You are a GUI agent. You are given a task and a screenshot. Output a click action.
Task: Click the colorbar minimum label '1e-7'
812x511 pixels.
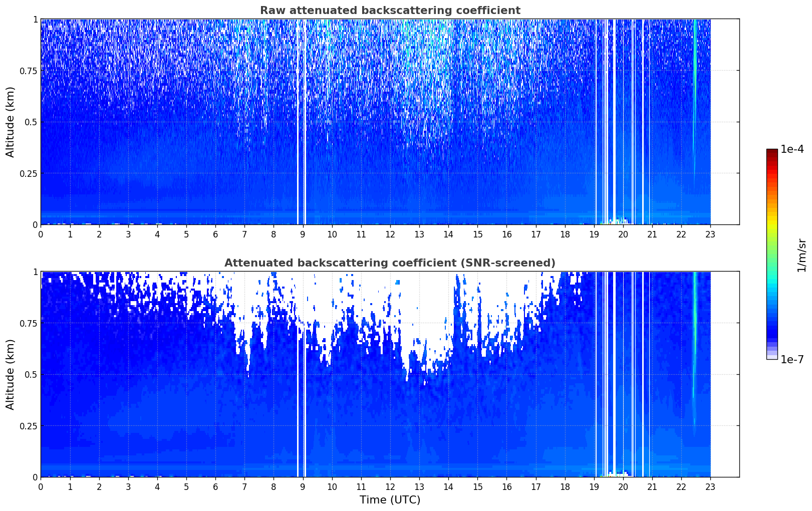pos(791,360)
